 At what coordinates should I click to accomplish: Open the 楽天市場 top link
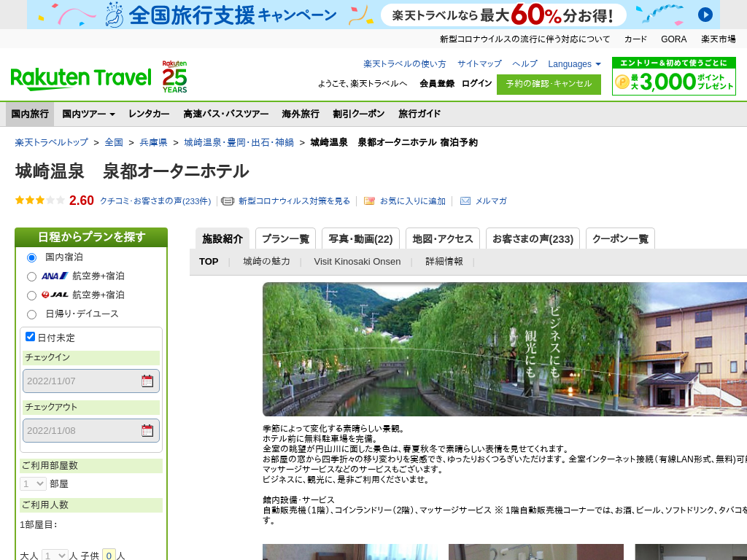[718, 39]
